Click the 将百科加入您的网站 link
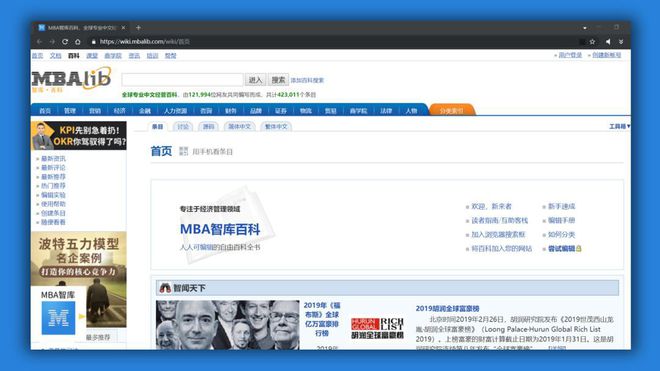 pos(501,249)
